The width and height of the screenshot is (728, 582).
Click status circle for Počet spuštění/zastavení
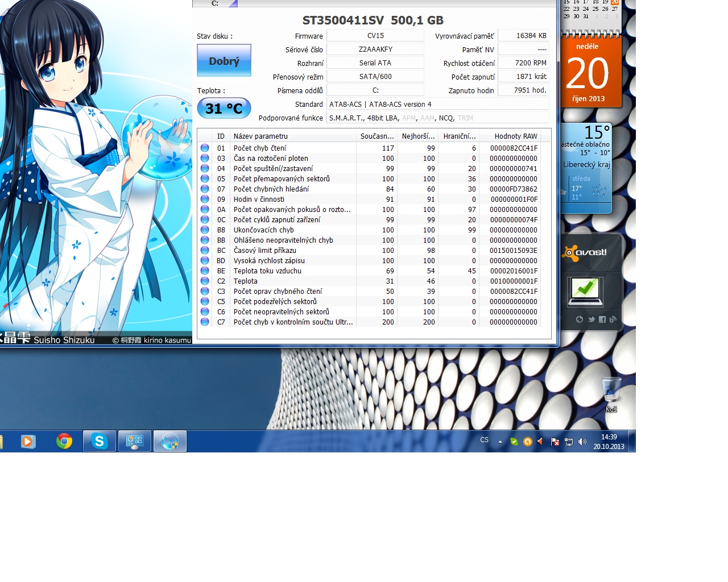205,168
